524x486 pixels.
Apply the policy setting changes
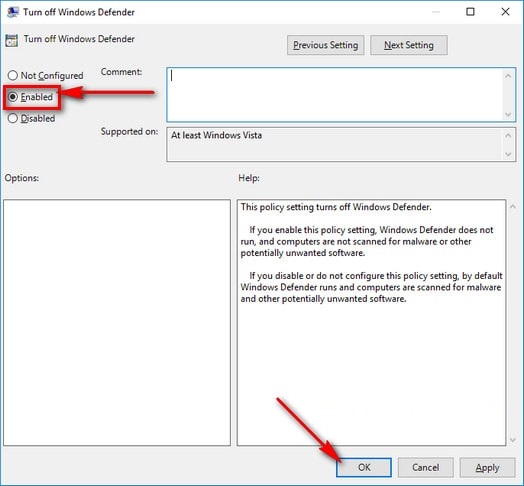[487, 467]
